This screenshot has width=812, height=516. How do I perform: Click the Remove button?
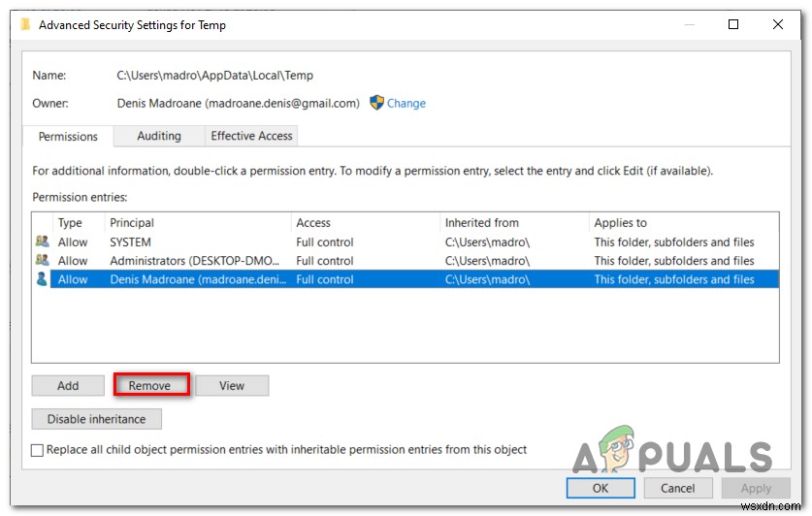(151, 385)
